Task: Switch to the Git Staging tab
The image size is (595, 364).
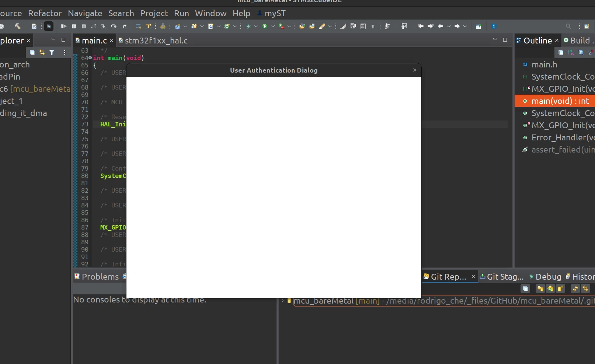Action: 502,277
